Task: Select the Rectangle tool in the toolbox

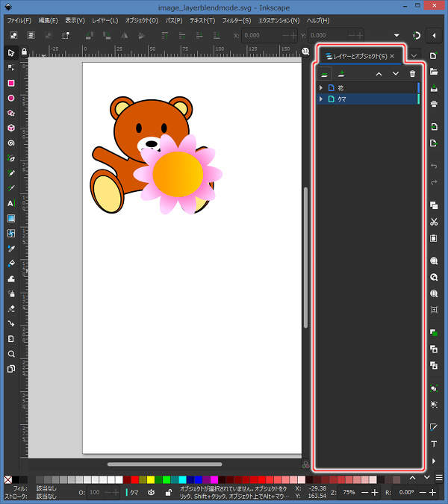Action: [11, 83]
